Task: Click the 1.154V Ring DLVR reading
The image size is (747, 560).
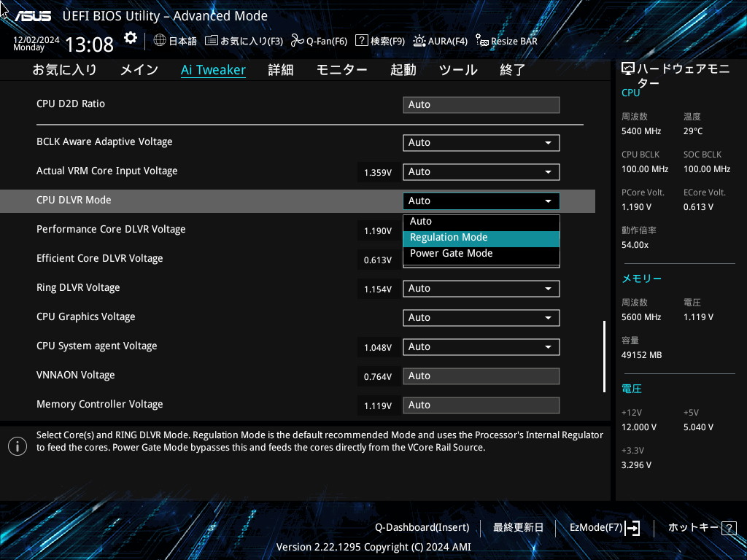Action: (378, 289)
